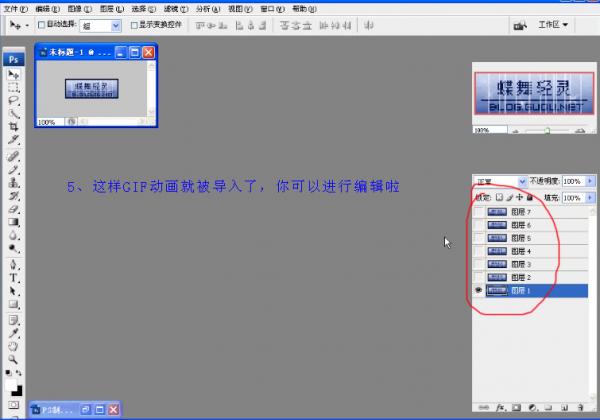Select the Type tool
The image size is (600, 420).
tap(13, 278)
